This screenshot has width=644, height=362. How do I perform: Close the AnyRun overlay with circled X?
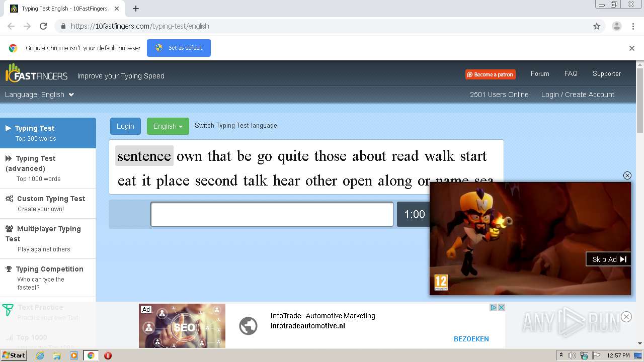(626, 317)
